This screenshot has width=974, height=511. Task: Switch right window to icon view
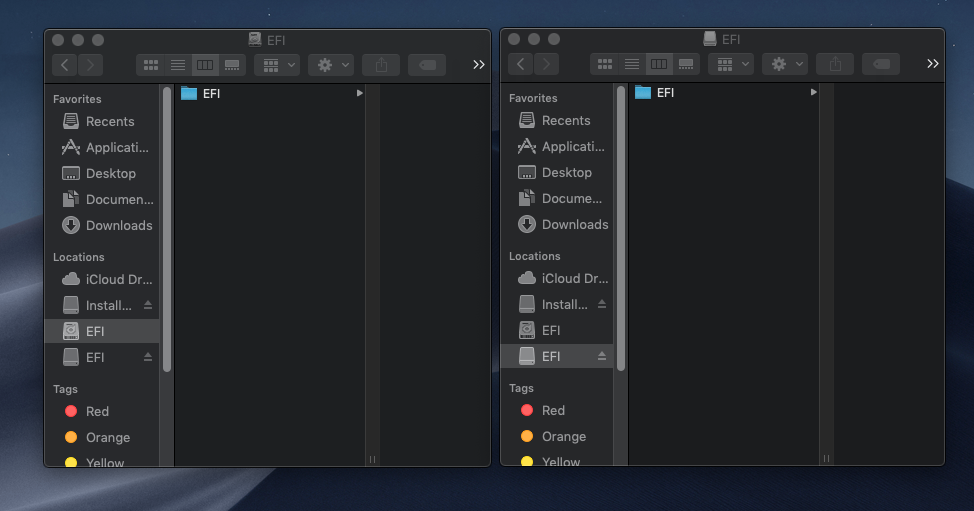pyautogui.click(x=604, y=63)
